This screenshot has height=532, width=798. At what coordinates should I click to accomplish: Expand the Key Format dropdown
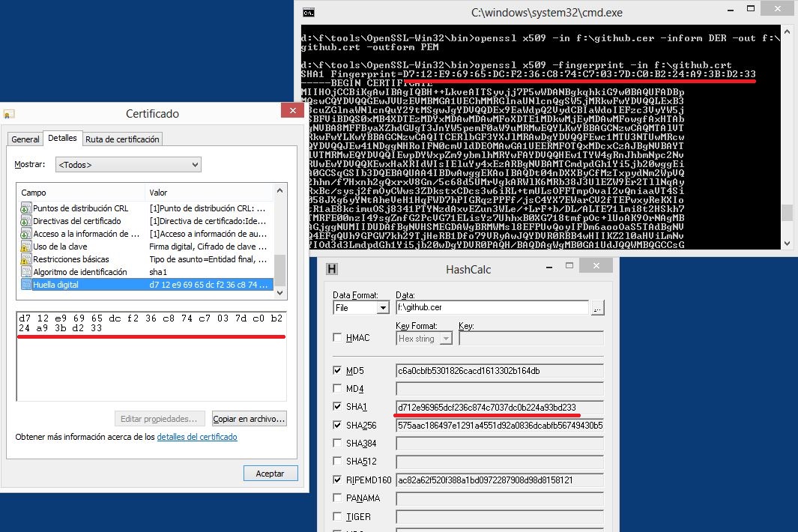424,339
